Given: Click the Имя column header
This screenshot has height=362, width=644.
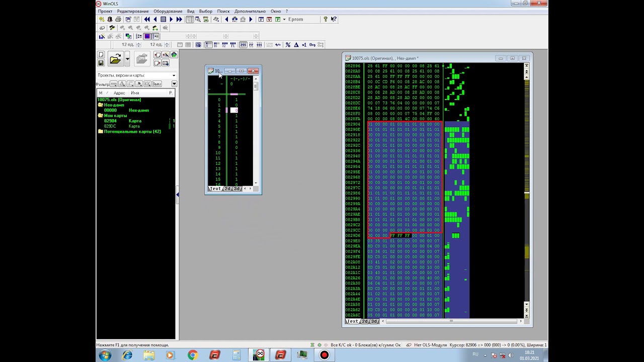Looking at the screenshot, I should [x=135, y=93].
